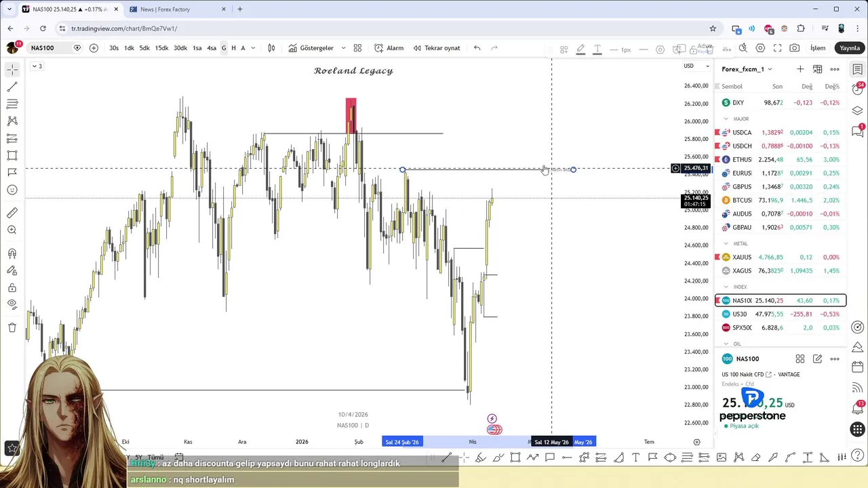Change drawing text color T icon
This screenshot has height=488, width=868.
(597, 49)
